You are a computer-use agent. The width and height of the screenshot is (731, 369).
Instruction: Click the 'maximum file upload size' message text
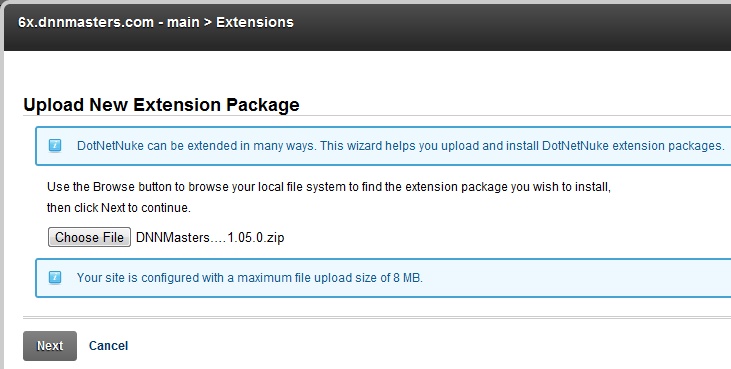(x=249, y=278)
